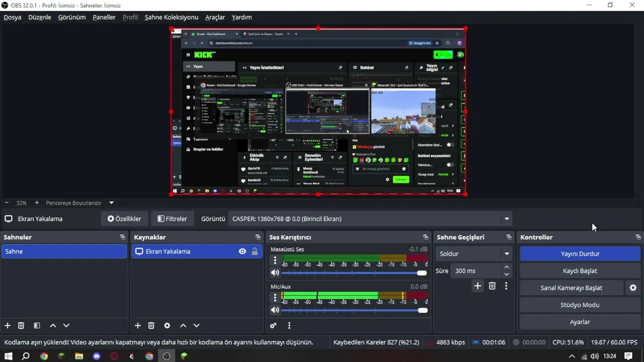Click the taskbar volume icon
This screenshot has height=362, width=644.
[x=594, y=356]
